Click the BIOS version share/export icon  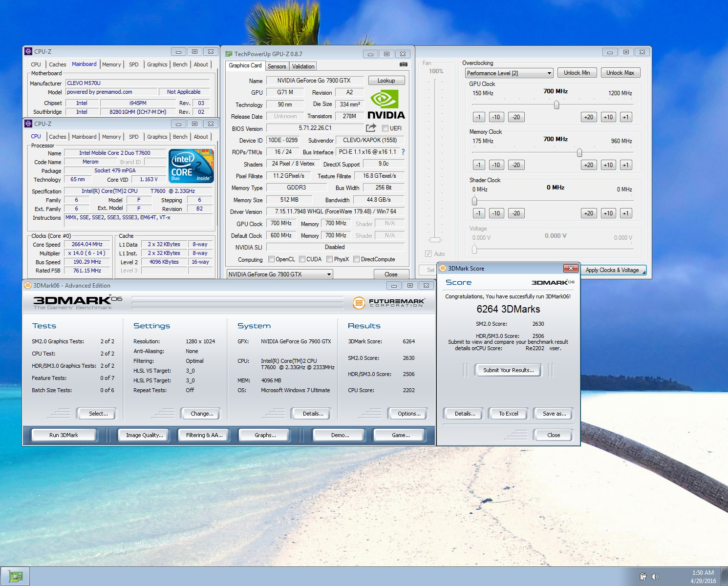click(371, 128)
